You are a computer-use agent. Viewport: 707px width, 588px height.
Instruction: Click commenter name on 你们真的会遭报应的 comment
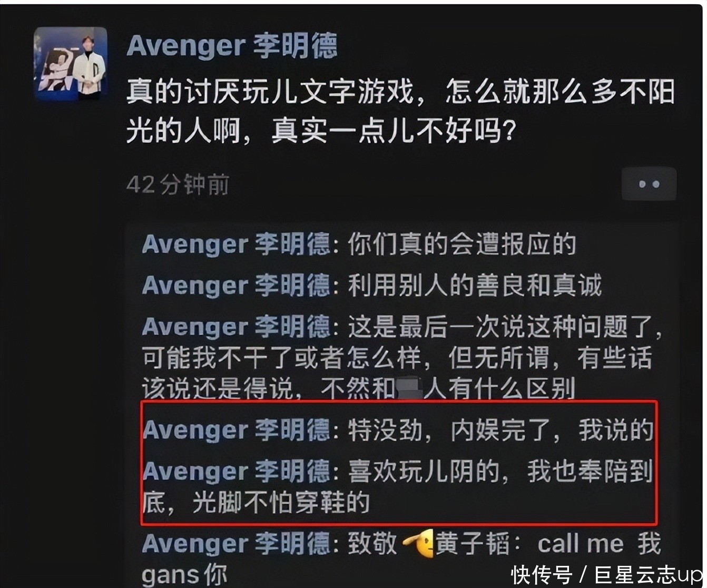236,245
